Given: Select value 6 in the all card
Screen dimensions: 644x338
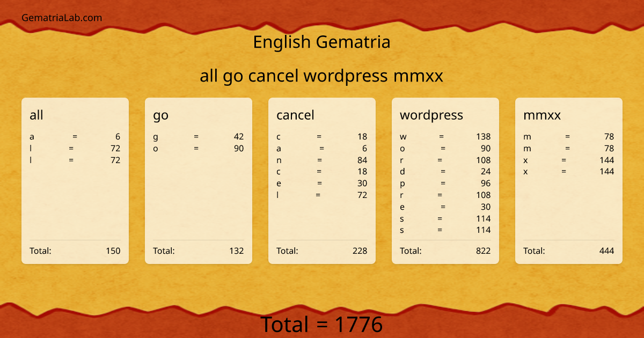Looking at the screenshot, I should point(118,137).
